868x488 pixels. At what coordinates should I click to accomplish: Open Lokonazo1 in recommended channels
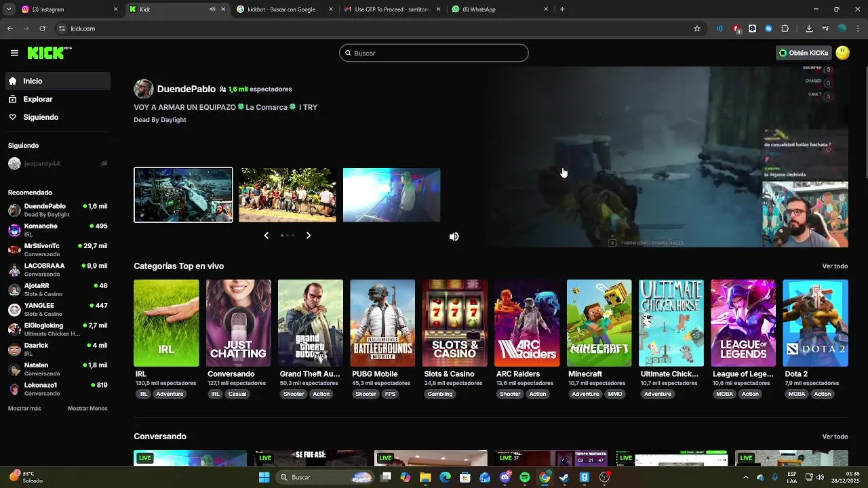[x=58, y=389]
